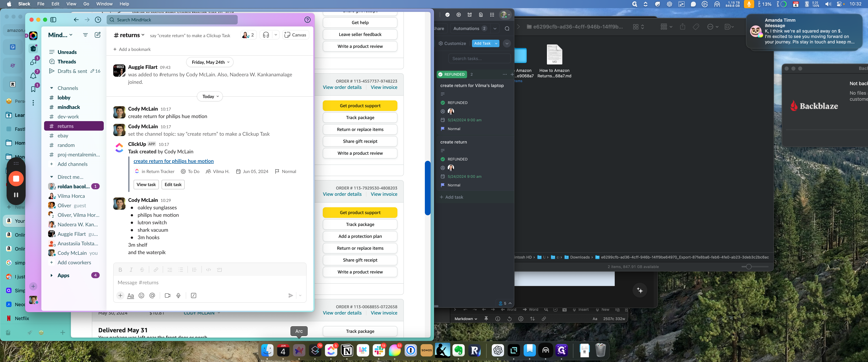
Task: Open the Edit menu in menu bar
Action: pyautogui.click(x=55, y=4)
